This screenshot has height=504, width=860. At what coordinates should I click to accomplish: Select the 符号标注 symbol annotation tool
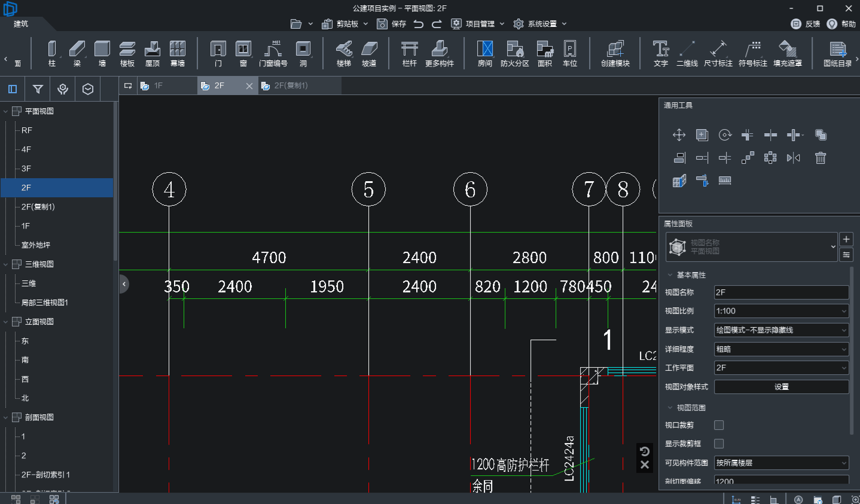[x=753, y=54]
